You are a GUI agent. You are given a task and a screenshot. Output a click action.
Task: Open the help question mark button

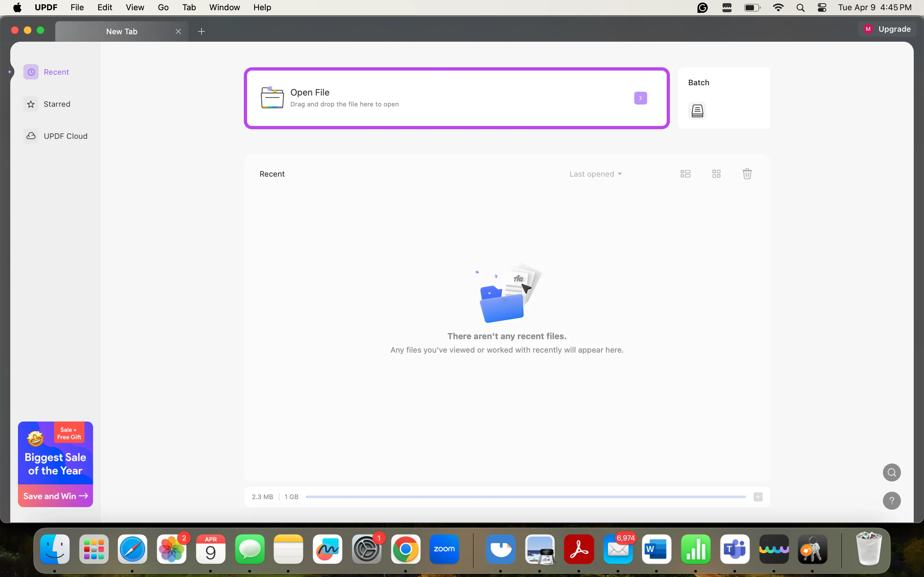coord(892,501)
